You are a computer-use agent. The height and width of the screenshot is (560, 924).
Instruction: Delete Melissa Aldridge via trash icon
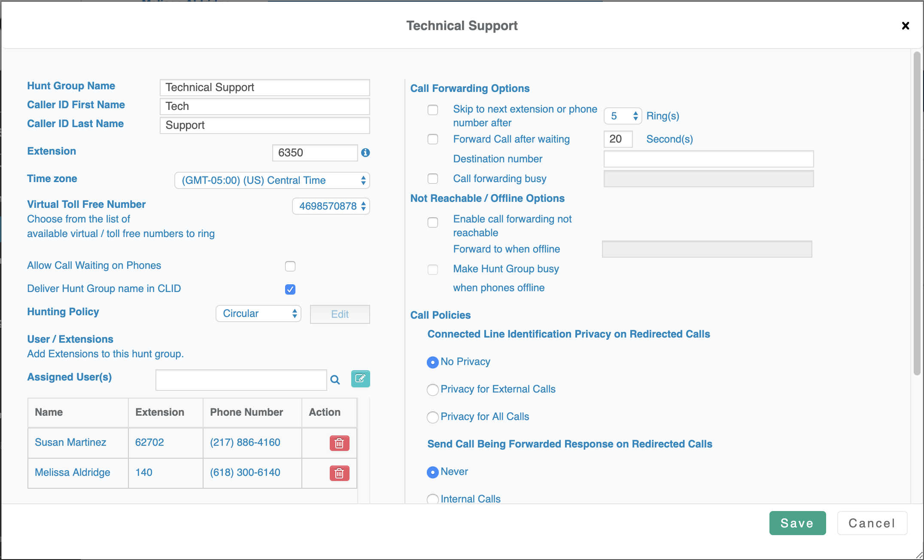[x=339, y=473]
